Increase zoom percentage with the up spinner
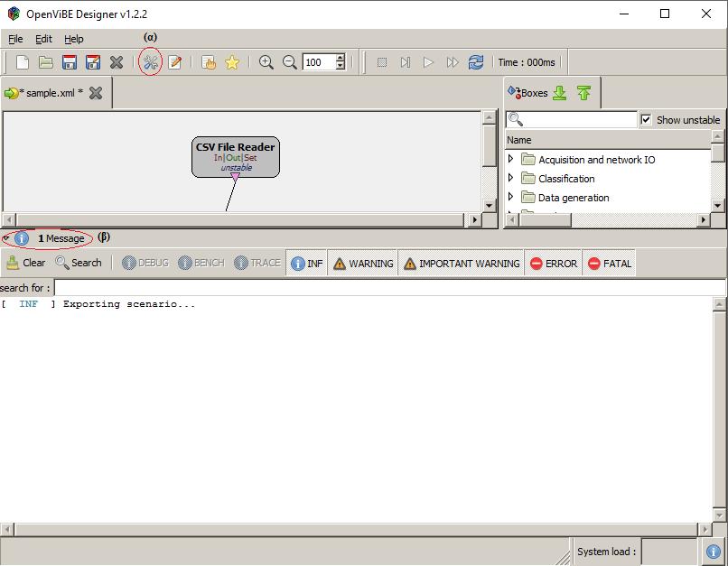The width and height of the screenshot is (728, 566). coord(341,58)
